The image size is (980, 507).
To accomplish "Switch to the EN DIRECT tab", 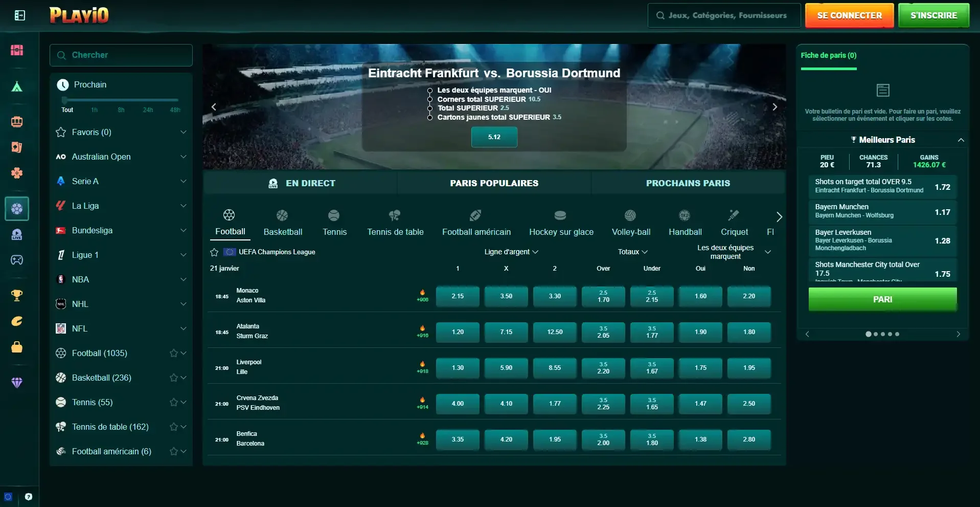I will 301,183.
